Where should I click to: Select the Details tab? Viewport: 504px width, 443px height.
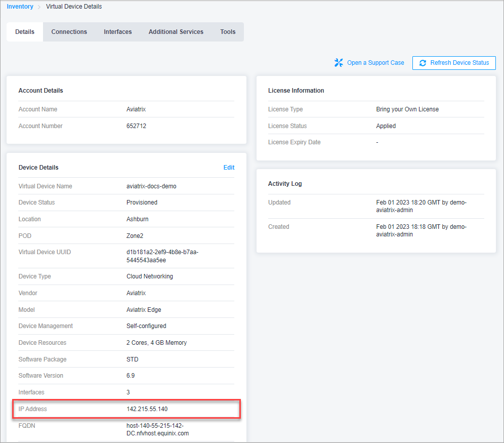click(x=25, y=32)
